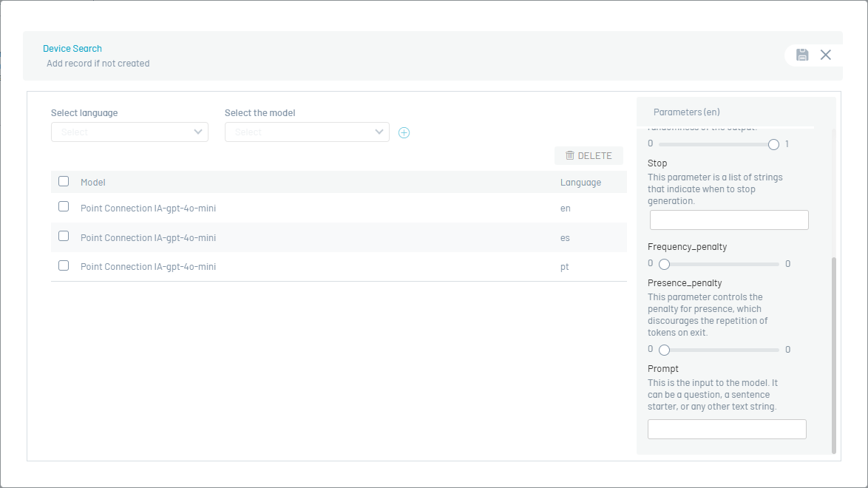Viewport: 868px width, 488px height.
Task: Click the Parameters panel vertical scrollbar
Action: pos(834,355)
